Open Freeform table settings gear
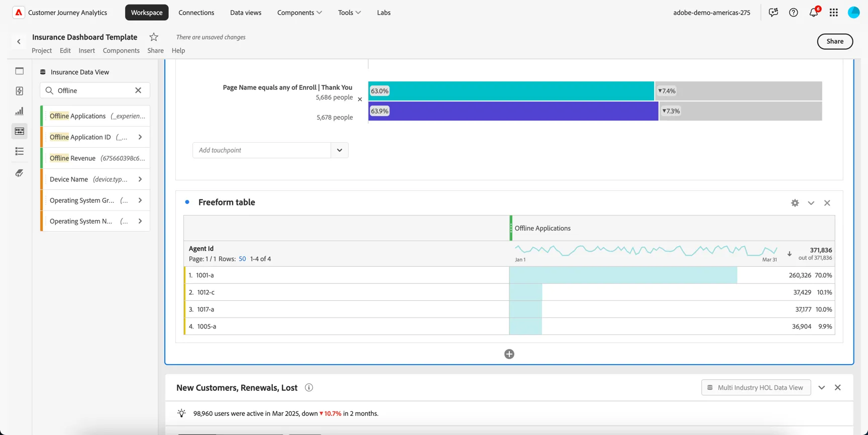The width and height of the screenshot is (868, 435). click(x=795, y=203)
